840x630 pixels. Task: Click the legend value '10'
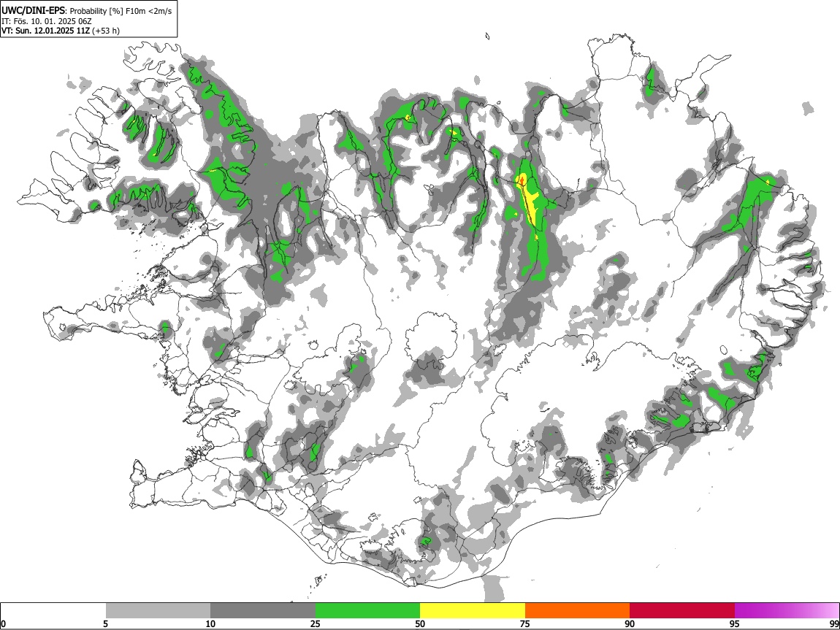[x=210, y=623]
